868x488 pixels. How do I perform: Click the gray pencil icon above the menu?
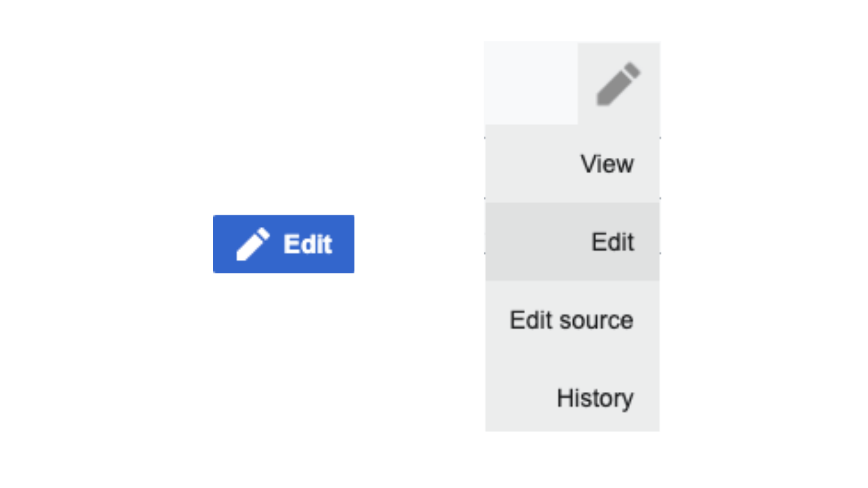coord(618,84)
